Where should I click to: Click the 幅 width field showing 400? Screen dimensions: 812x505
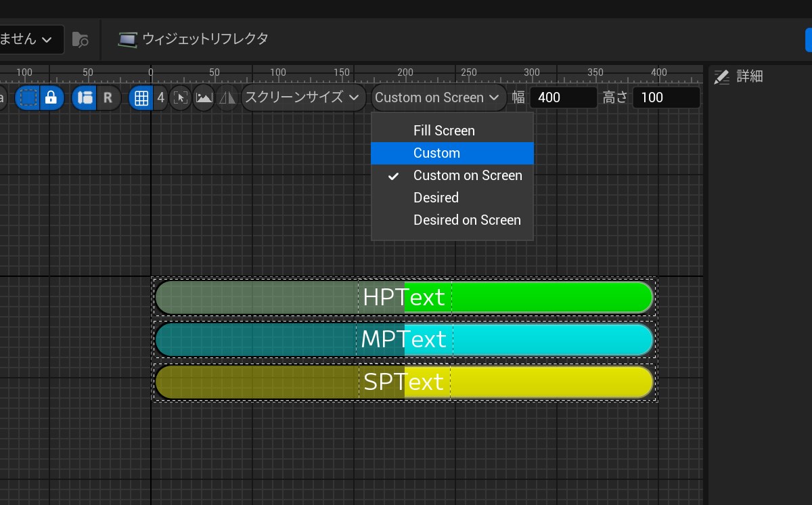(x=562, y=97)
